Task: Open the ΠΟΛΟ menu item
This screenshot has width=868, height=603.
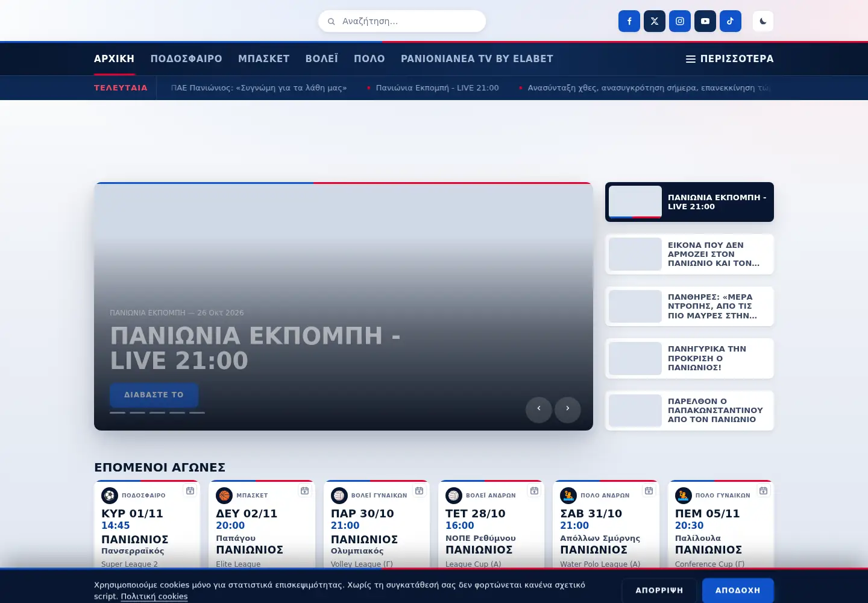Action: pyautogui.click(x=370, y=58)
